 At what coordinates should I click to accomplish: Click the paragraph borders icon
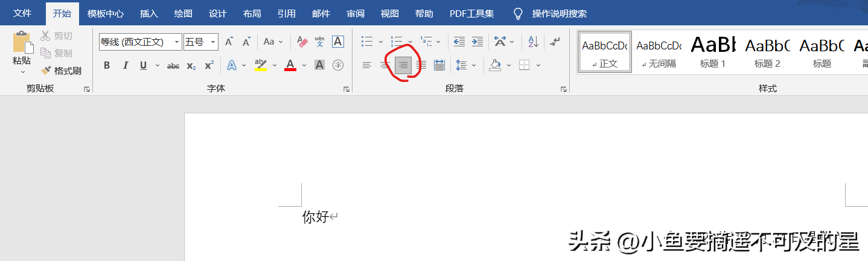coord(525,65)
